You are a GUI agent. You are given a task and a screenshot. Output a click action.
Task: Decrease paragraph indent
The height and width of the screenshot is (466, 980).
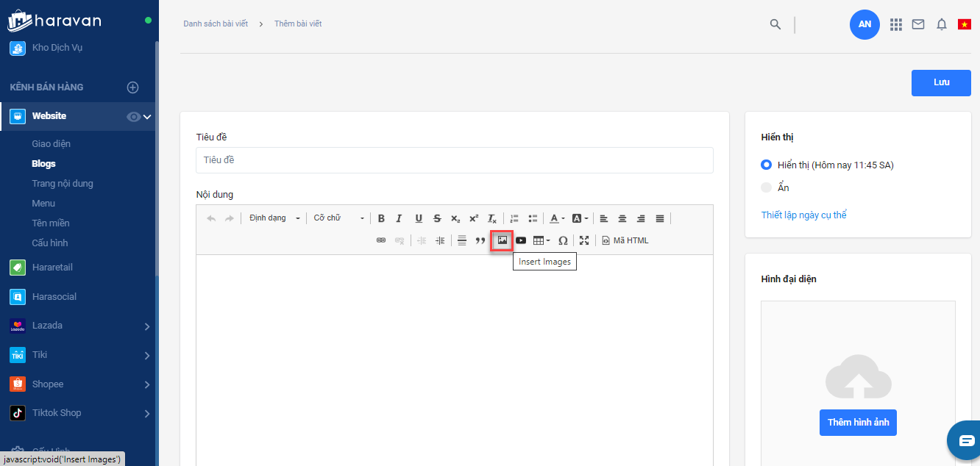click(422, 240)
